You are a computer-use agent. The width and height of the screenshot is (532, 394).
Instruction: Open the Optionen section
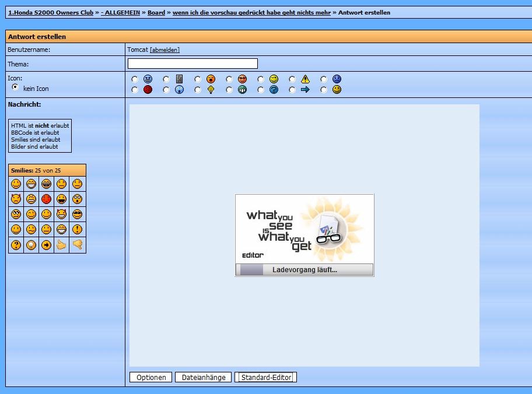coord(151,378)
